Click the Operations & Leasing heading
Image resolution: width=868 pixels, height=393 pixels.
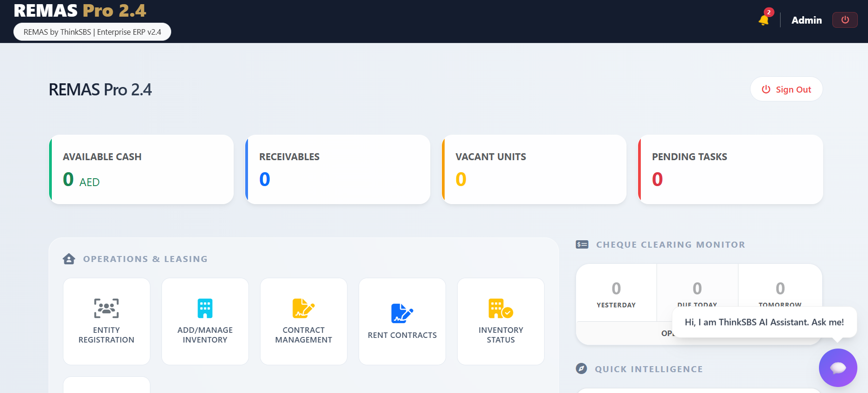pyautogui.click(x=145, y=259)
